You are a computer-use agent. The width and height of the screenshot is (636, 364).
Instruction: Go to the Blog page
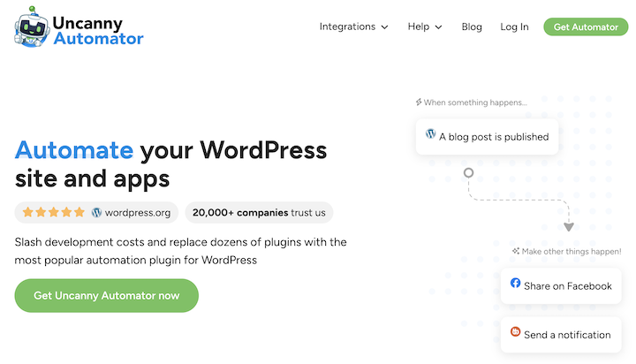[x=472, y=27]
